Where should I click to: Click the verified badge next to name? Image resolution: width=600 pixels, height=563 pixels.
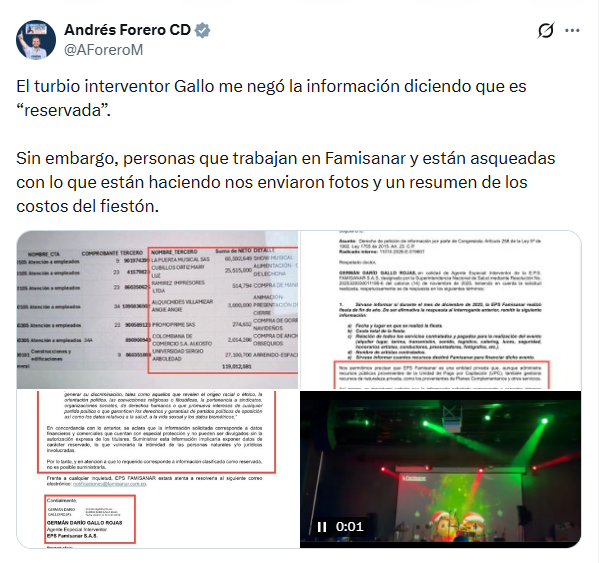click(202, 30)
